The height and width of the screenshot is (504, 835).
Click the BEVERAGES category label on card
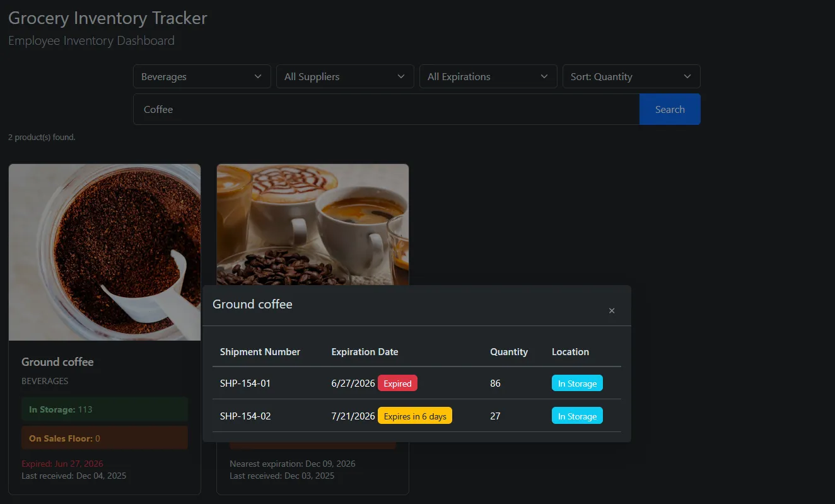pos(45,381)
